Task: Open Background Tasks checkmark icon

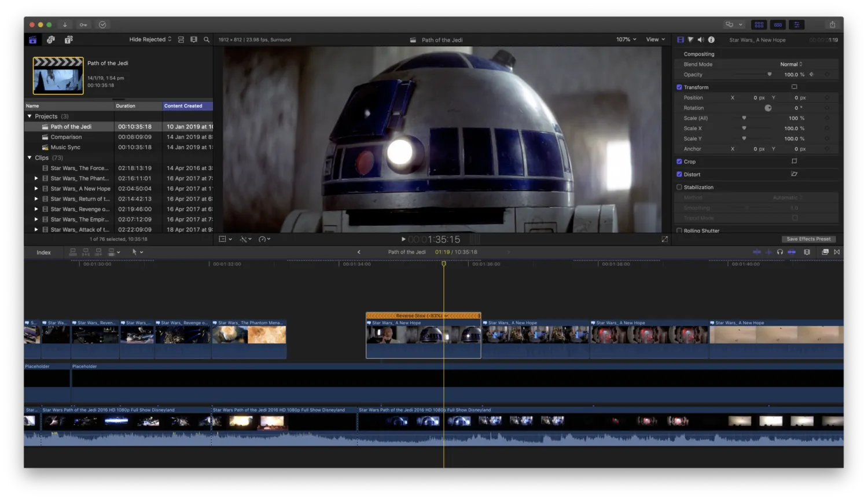Action: click(x=102, y=25)
